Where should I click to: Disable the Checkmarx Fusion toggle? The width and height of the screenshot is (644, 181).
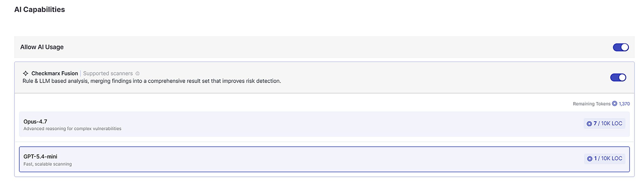(x=618, y=77)
